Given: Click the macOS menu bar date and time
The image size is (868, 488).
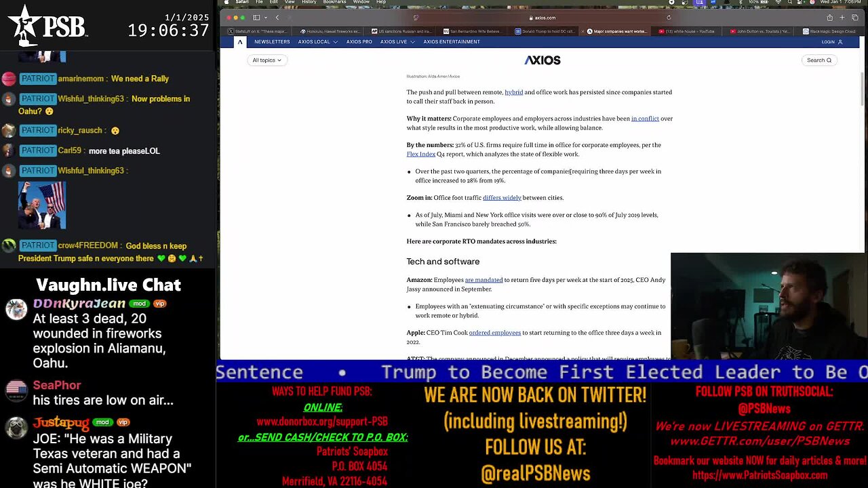Looking at the screenshot, I should pos(841,2).
